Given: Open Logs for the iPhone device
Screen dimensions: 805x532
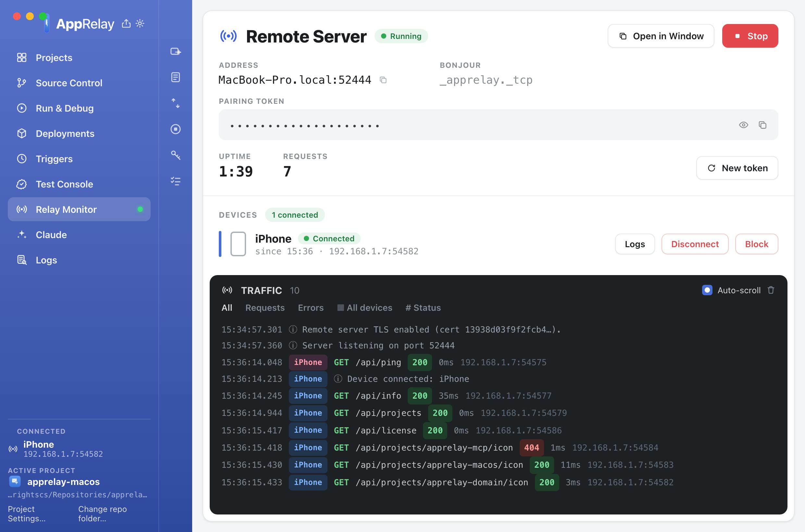Looking at the screenshot, I should pyautogui.click(x=635, y=244).
